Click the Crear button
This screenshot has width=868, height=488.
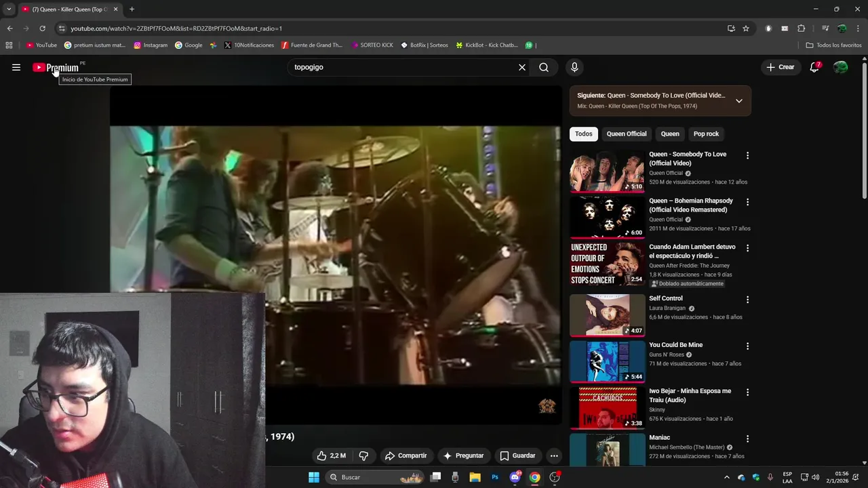[x=780, y=67]
